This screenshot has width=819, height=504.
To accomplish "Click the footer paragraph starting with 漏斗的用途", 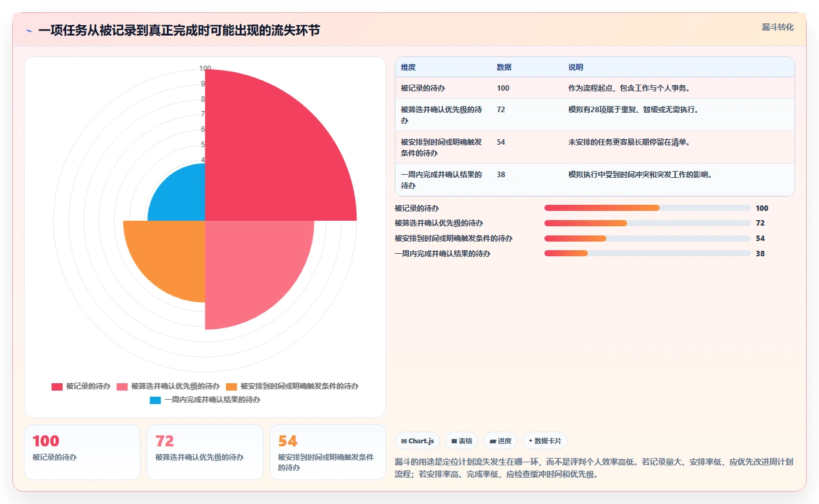I will (594, 468).
